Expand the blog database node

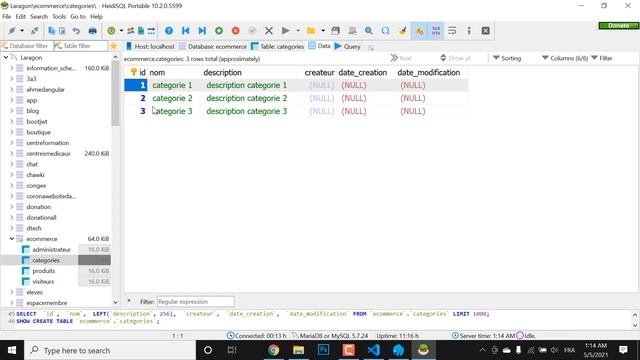click(x=12, y=111)
